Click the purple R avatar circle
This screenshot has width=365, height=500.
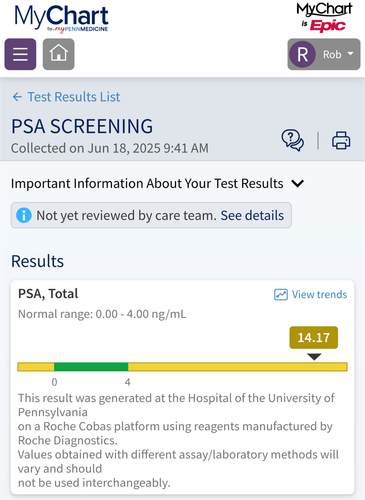pyautogui.click(x=302, y=54)
